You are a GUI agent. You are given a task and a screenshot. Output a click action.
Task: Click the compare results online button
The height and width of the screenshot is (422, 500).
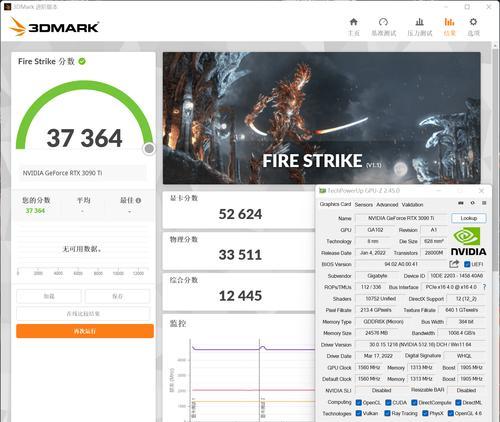click(x=83, y=314)
